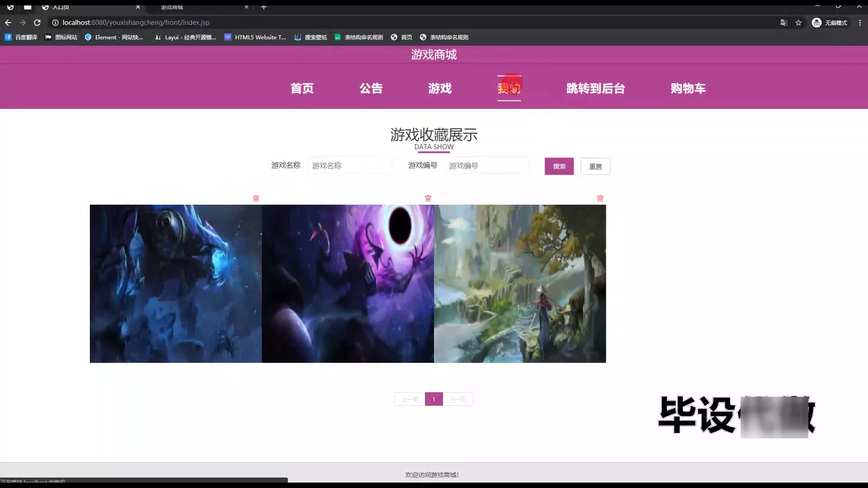Image resolution: width=868 pixels, height=488 pixels.
Task: Open 图标网站 bookmark
Action: point(61,37)
